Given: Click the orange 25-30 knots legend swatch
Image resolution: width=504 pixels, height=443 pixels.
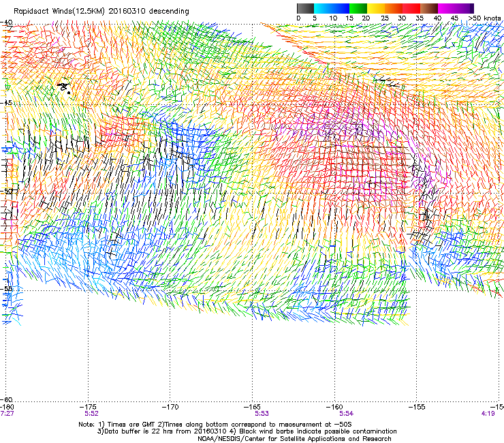Looking at the screenshot, I should [394, 8].
